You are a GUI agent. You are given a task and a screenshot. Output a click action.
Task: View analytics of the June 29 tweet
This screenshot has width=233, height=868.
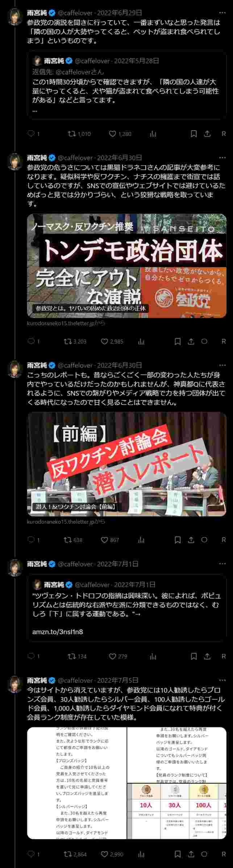pos(153,134)
